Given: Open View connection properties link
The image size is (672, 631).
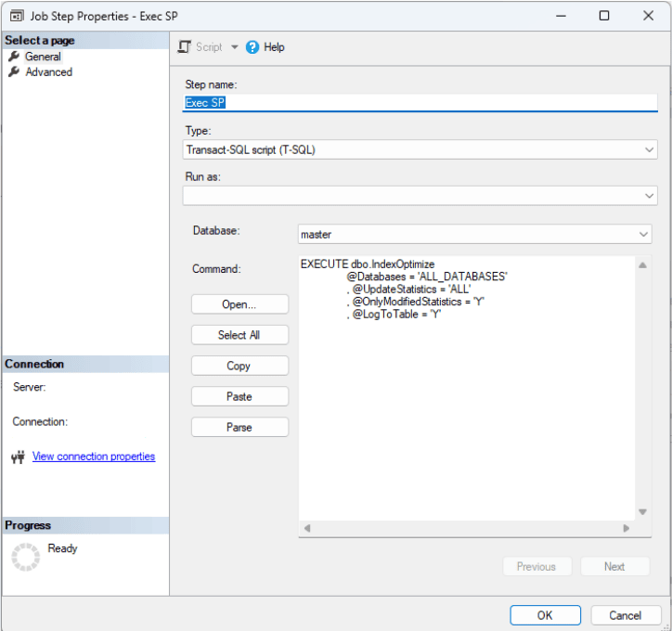Looking at the screenshot, I should pos(94,457).
